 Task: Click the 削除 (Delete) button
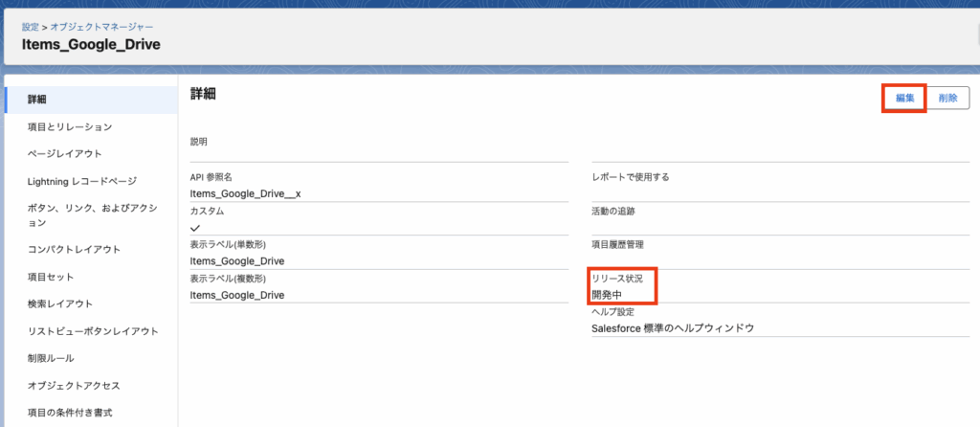point(947,98)
